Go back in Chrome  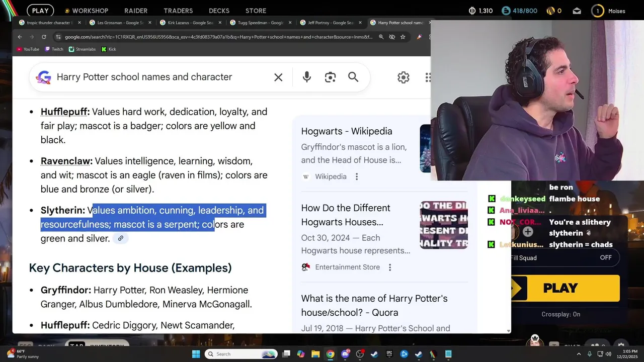point(20,37)
